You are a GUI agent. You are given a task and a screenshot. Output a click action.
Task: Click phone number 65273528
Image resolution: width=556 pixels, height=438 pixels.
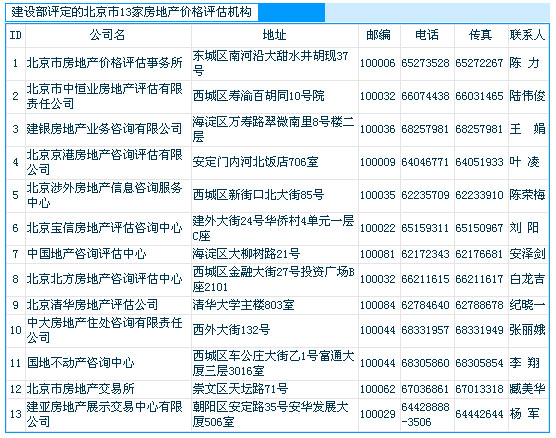(x=425, y=63)
